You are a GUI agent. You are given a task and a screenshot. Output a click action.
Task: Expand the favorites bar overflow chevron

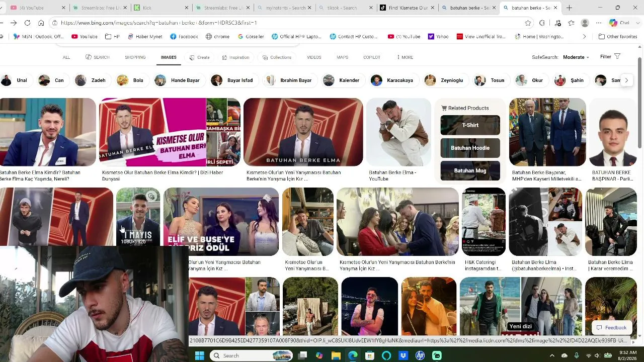[584, 37]
